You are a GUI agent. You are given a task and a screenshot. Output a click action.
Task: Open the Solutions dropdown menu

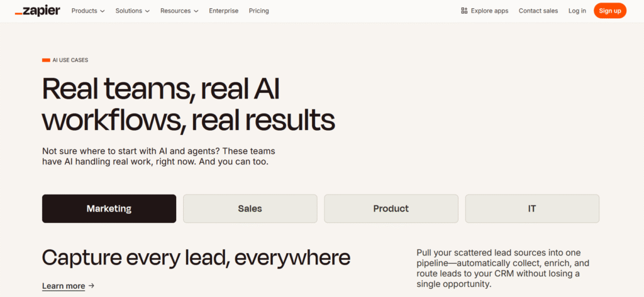132,11
